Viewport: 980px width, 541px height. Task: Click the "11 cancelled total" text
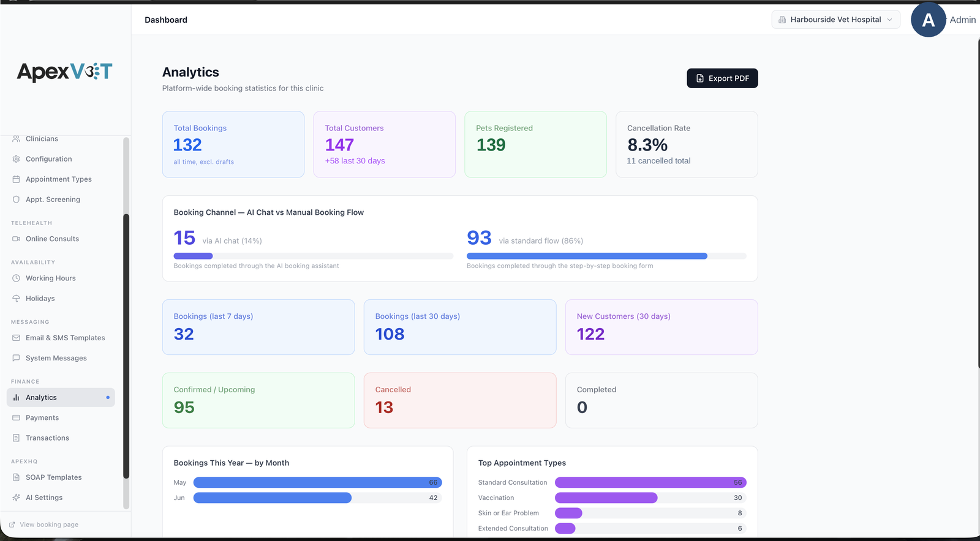click(x=658, y=161)
